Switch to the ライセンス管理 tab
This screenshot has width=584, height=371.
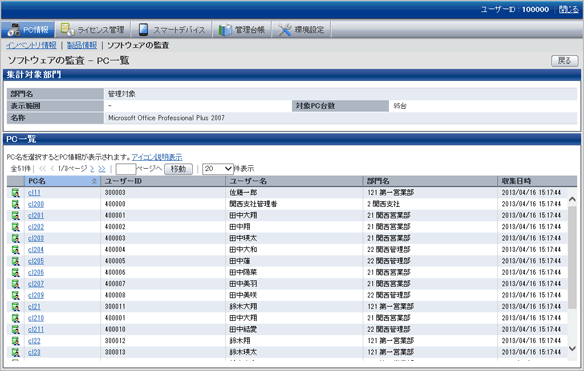pyautogui.click(x=92, y=29)
